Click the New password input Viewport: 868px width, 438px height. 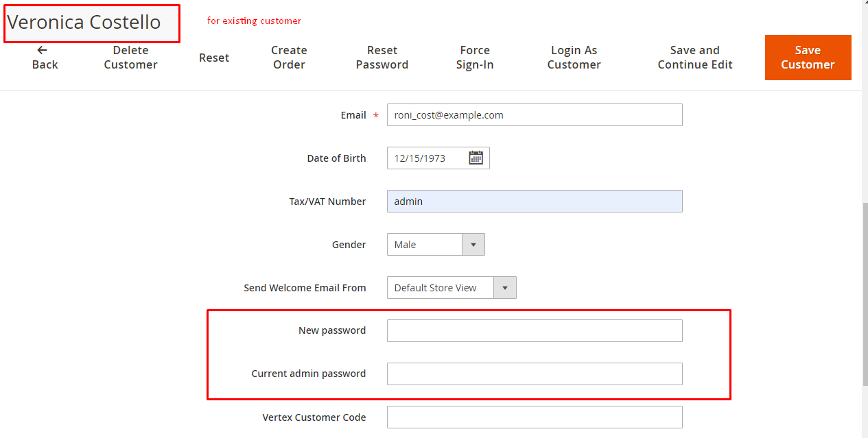pyautogui.click(x=534, y=330)
